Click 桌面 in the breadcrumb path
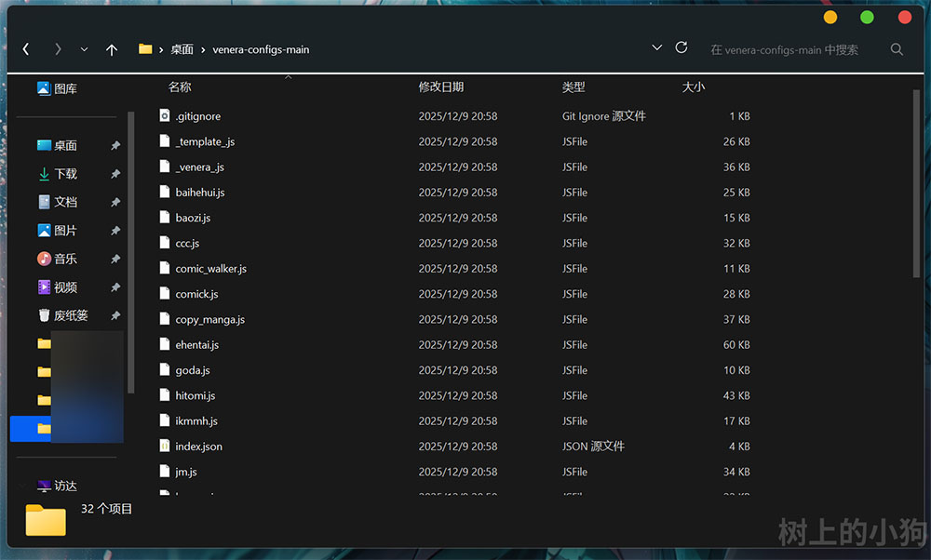931x560 pixels. coord(182,49)
